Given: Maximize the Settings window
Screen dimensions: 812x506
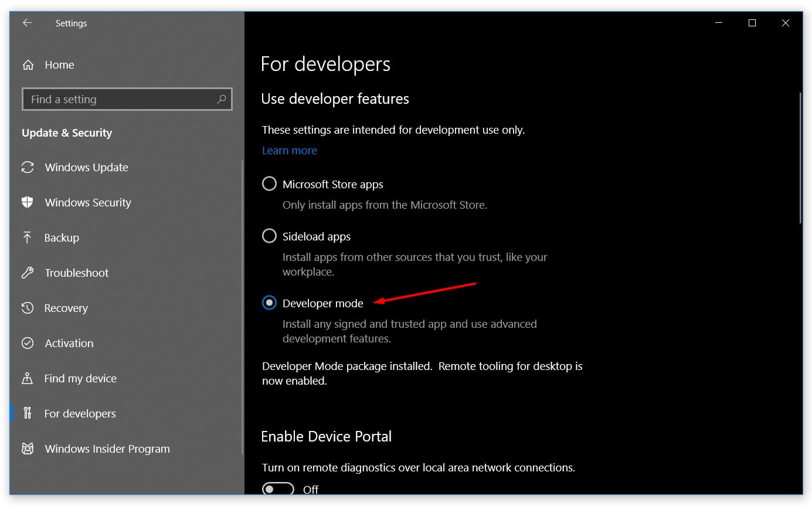Looking at the screenshot, I should 752,23.
